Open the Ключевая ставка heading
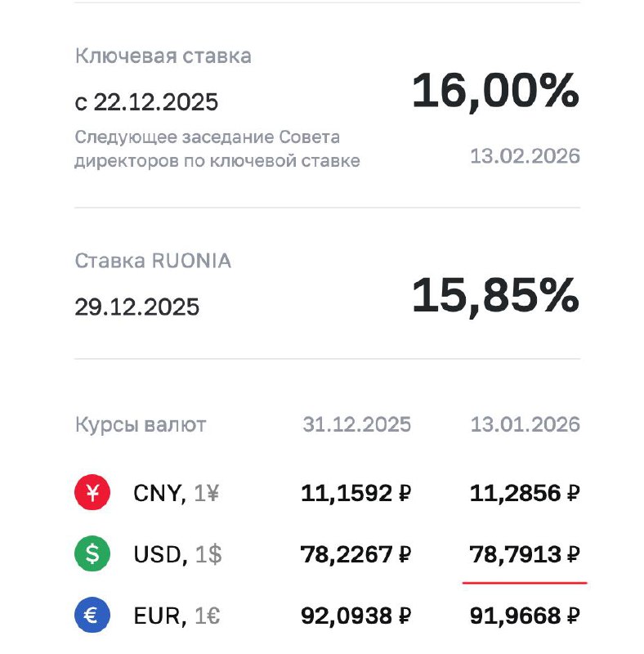644x654 pixels. pos(163,56)
